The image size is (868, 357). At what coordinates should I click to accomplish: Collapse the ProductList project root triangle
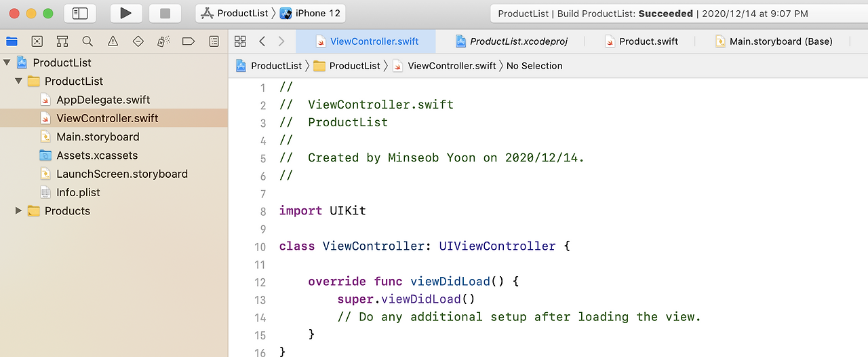pos(7,62)
